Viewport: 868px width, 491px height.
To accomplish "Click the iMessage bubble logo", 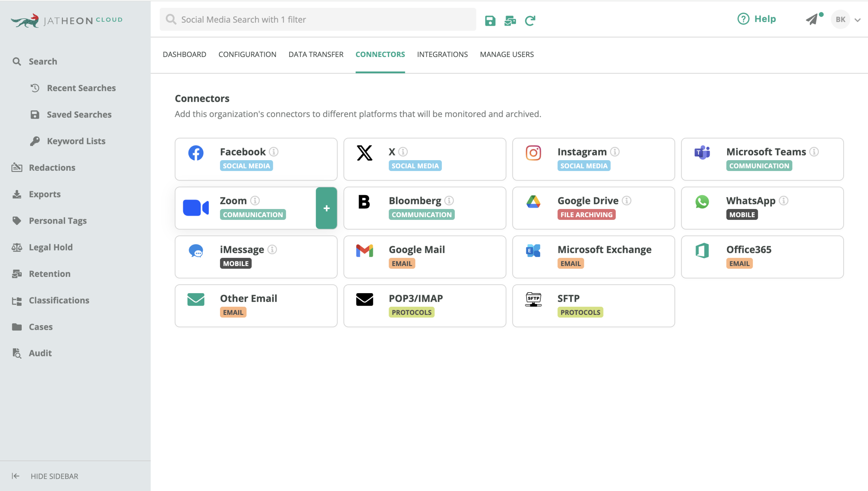I will pos(196,251).
